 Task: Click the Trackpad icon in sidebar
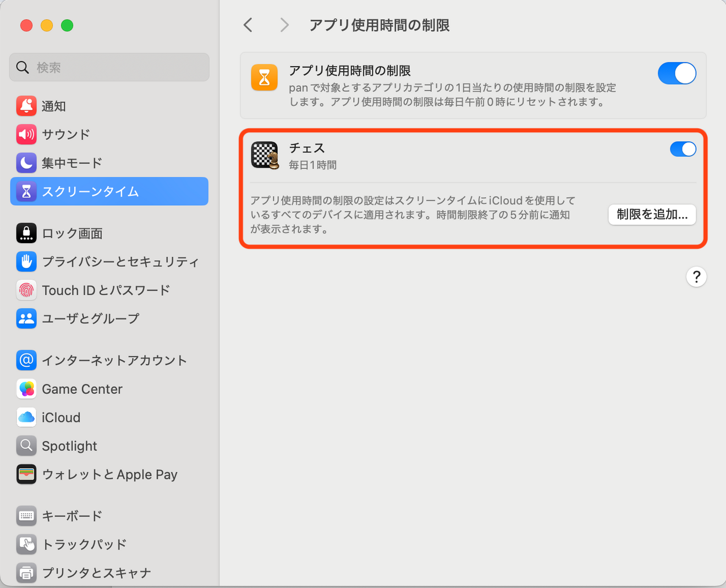click(x=26, y=545)
